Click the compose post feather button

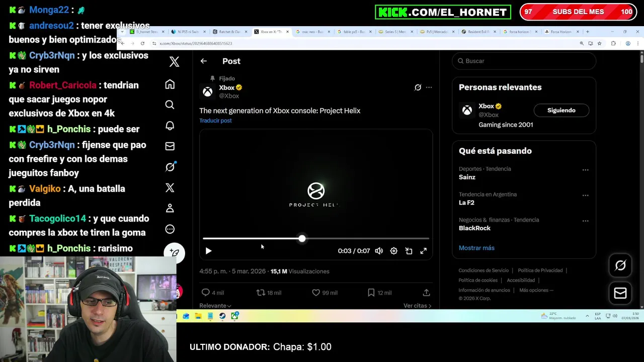coord(174,253)
